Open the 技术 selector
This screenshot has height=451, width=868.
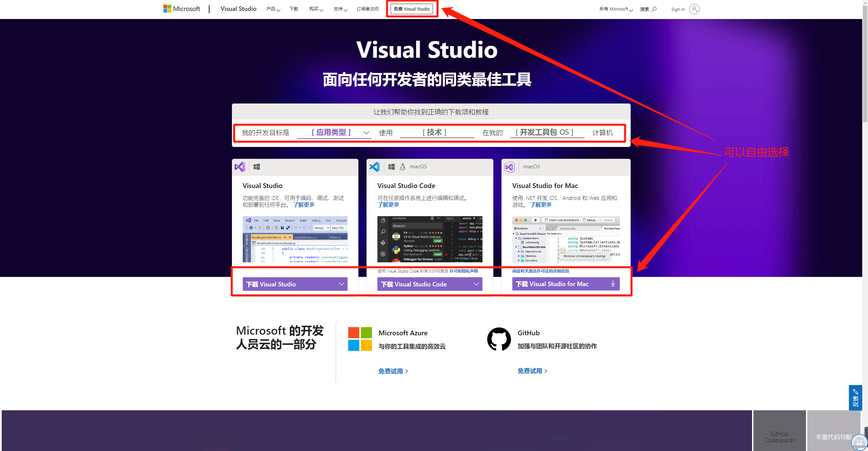click(437, 132)
